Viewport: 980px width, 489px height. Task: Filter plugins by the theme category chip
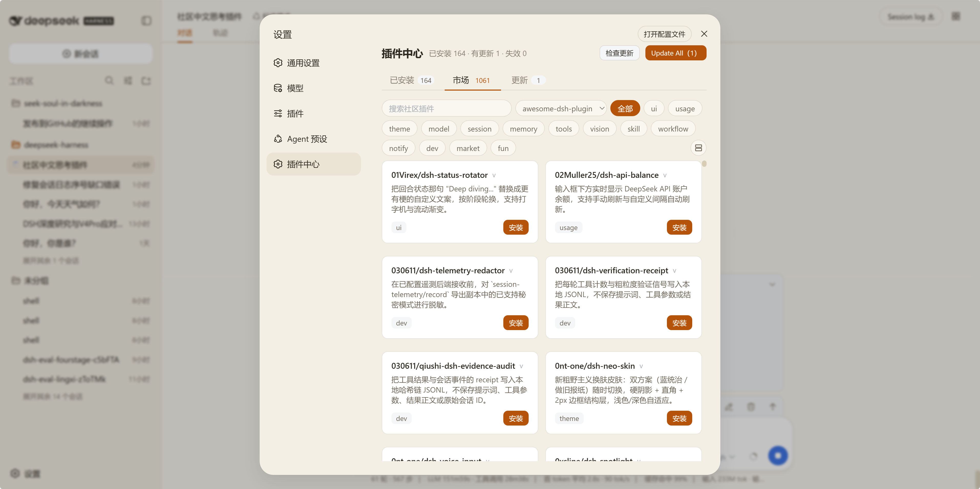399,129
